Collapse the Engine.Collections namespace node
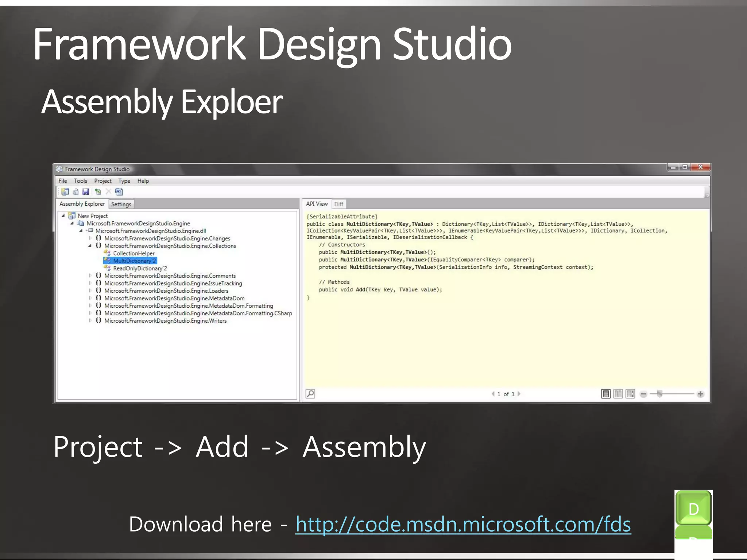The image size is (747, 560). pyautogui.click(x=90, y=246)
